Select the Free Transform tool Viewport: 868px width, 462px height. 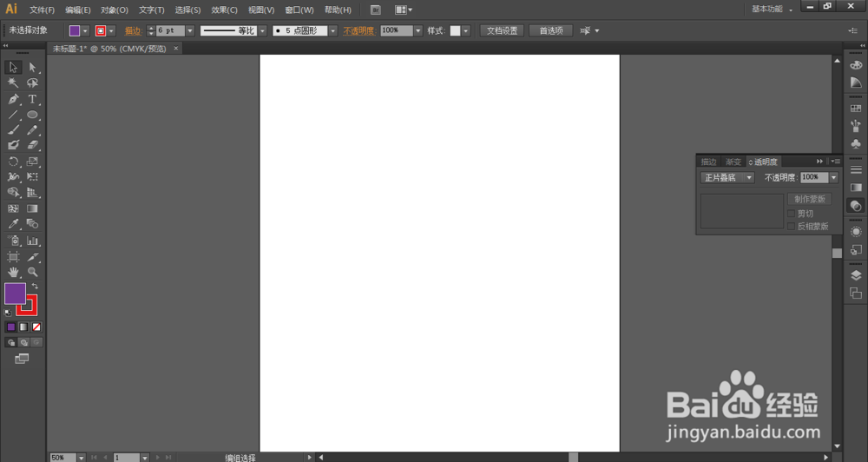(32, 176)
